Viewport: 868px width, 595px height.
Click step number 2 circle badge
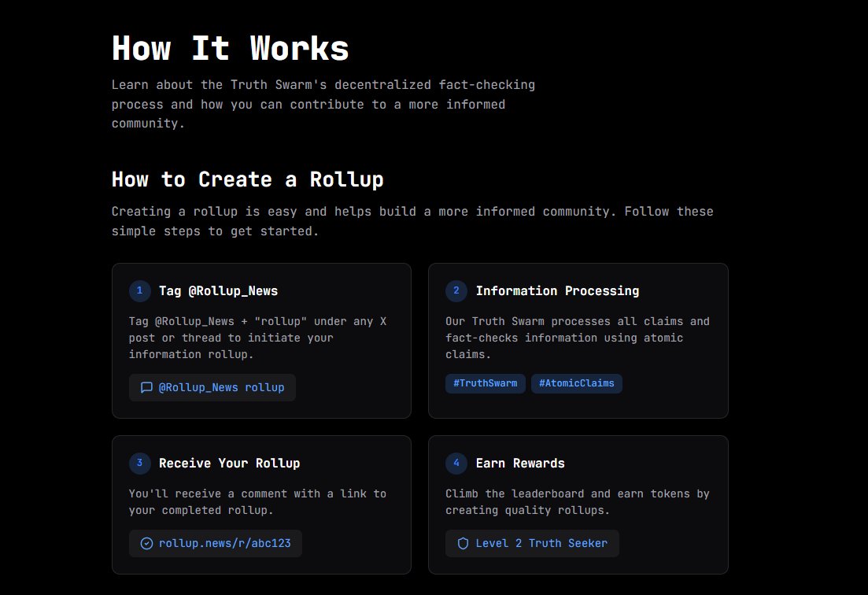(456, 290)
